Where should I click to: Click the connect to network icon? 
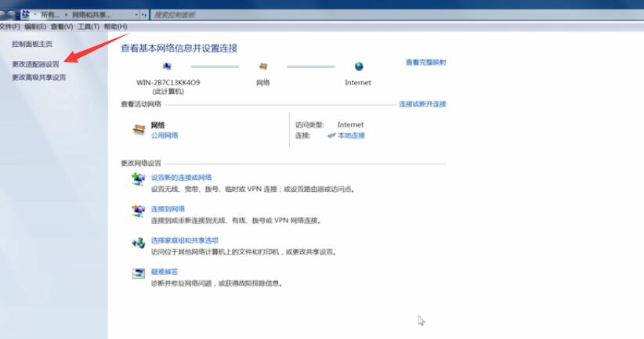(x=139, y=211)
